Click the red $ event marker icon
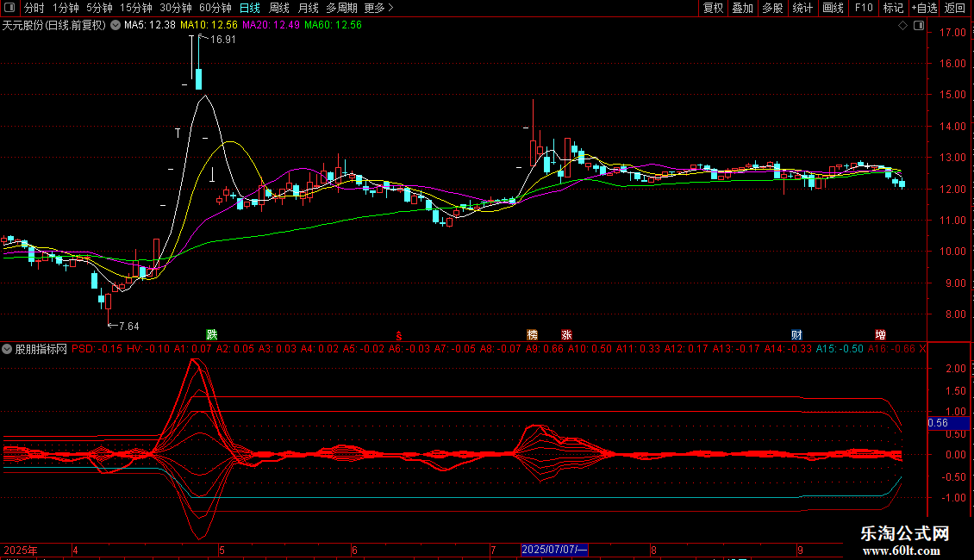The image size is (974, 560). coord(398,335)
